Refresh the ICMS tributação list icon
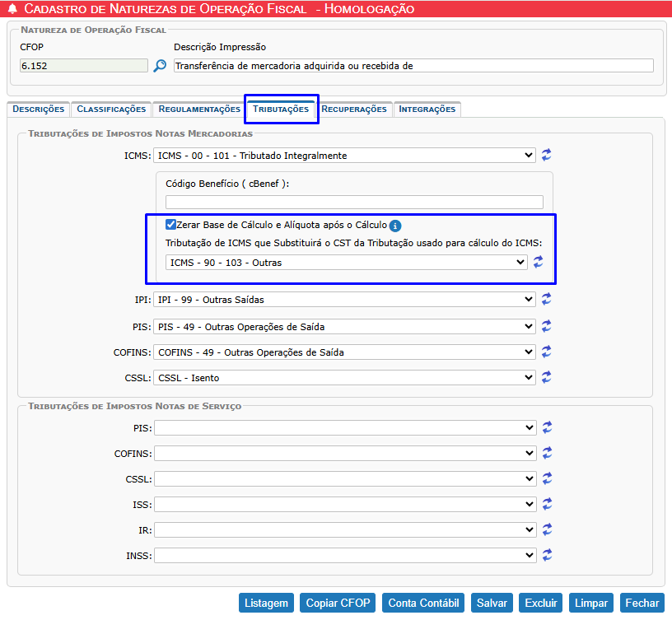672x620 pixels. point(546,155)
